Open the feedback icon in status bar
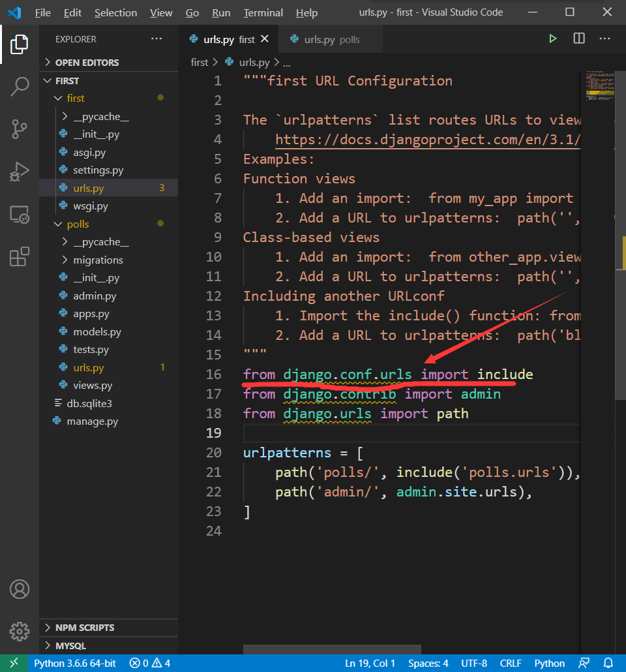The height and width of the screenshot is (672, 626). coord(584,663)
